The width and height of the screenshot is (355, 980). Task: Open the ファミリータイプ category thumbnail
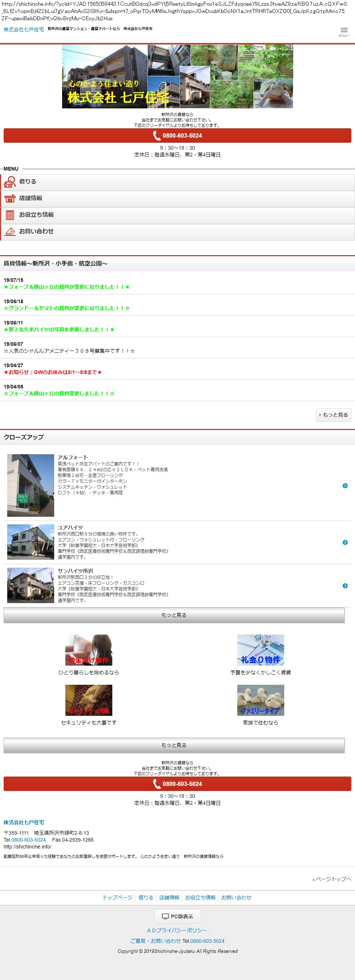tap(260, 700)
